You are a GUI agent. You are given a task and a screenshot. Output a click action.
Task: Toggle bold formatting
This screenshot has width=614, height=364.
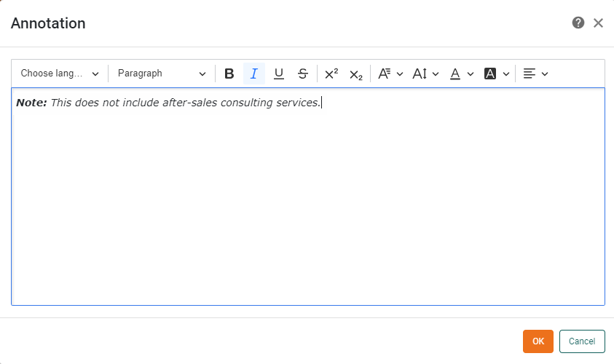229,74
